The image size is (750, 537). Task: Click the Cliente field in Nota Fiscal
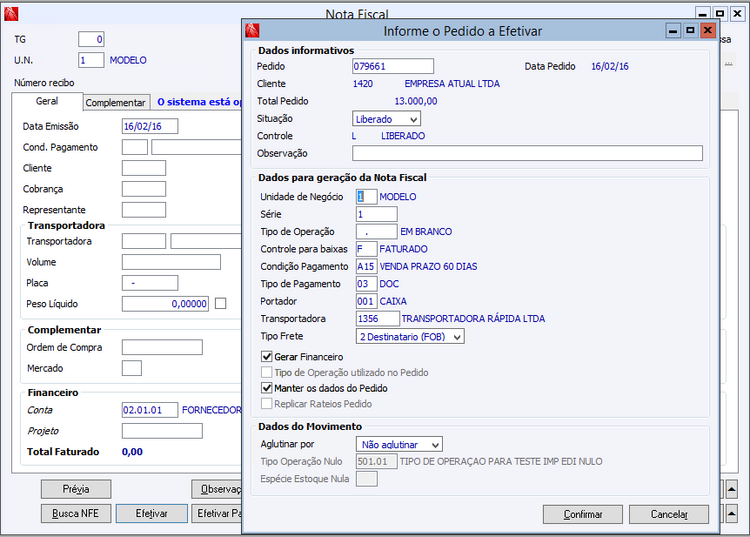[144, 168]
